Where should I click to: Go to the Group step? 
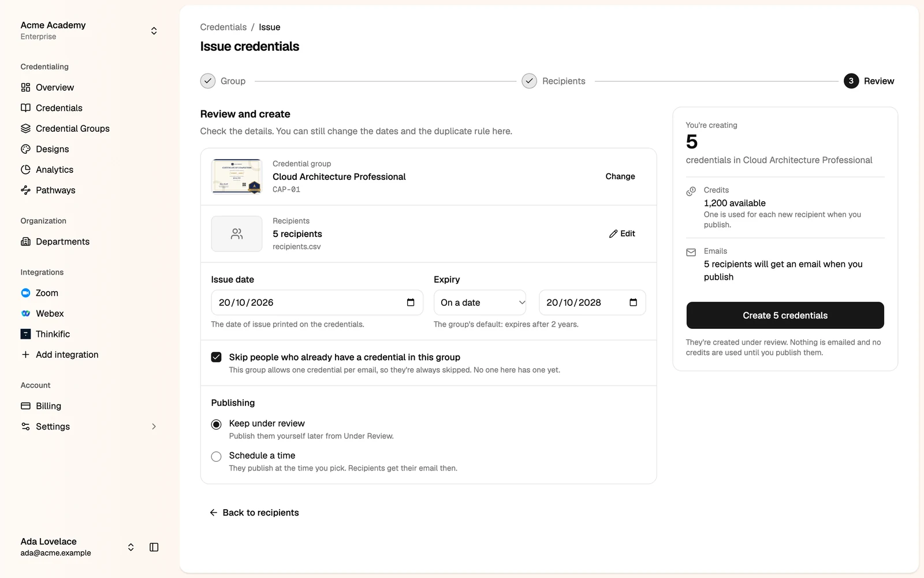click(223, 81)
